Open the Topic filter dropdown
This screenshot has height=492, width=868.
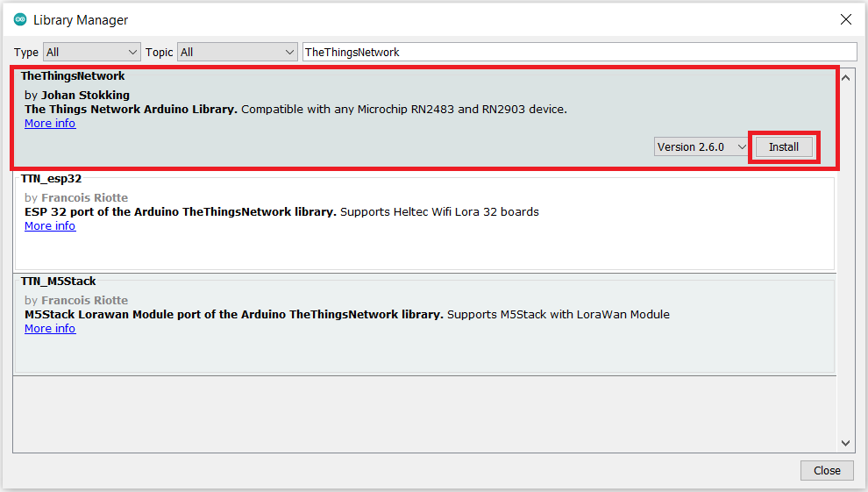click(237, 52)
